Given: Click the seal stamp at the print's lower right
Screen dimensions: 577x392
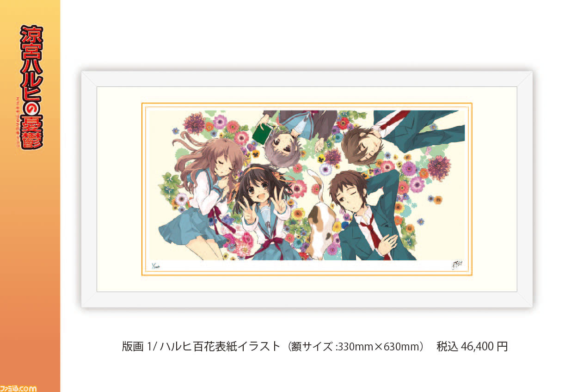Looking at the screenshot, I should pyautogui.click(x=457, y=266).
